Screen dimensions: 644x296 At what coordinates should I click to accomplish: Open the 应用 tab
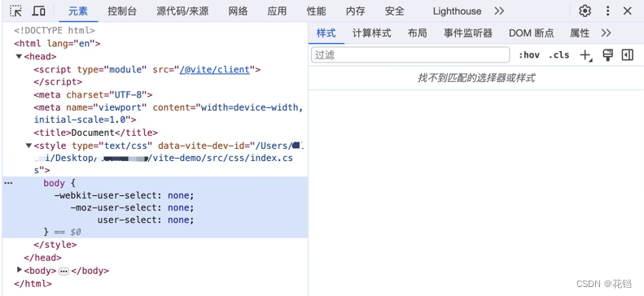277,11
